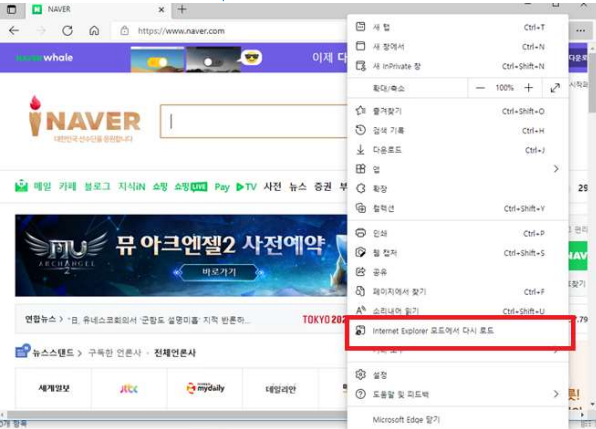Click the sunglasses emoji in whale banner

[x=252, y=57]
